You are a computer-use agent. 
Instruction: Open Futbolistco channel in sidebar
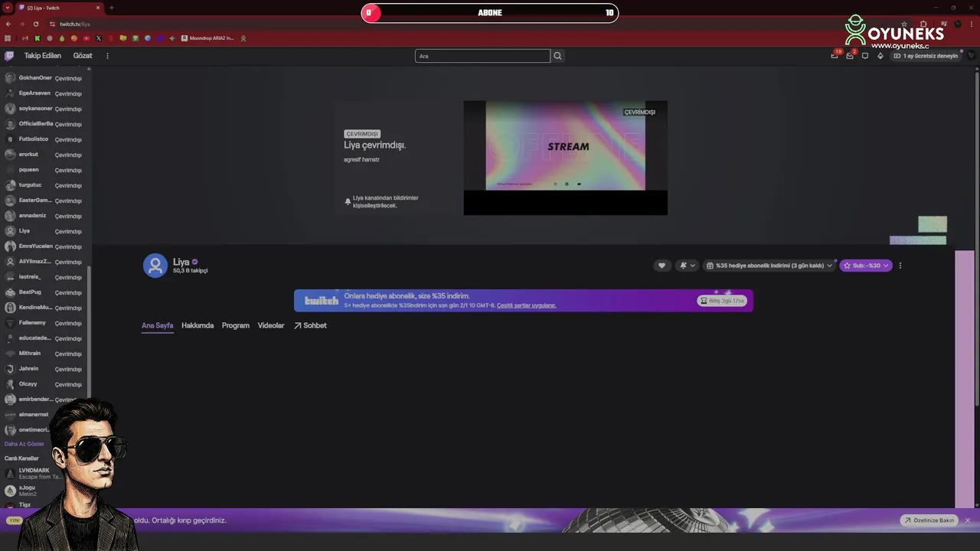(46, 139)
